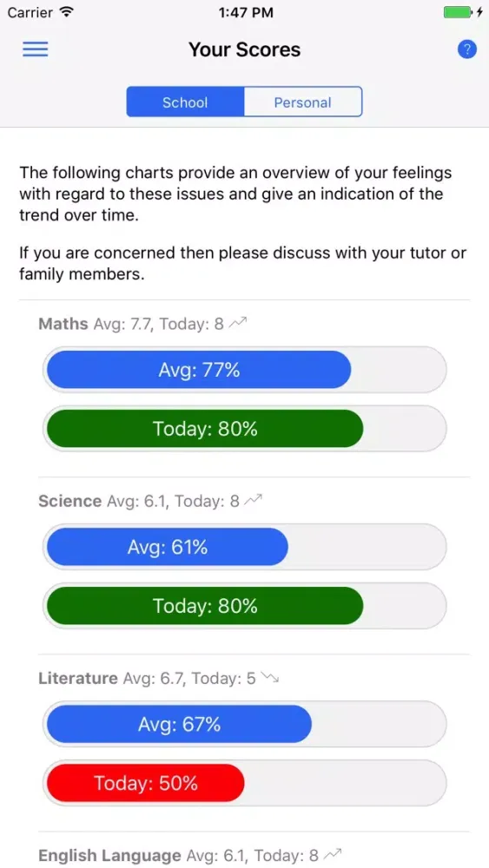Tap the Literature downward trend arrow icon
The height and width of the screenshot is (868, 489).
pyautogui.click(x=270, y=678)
